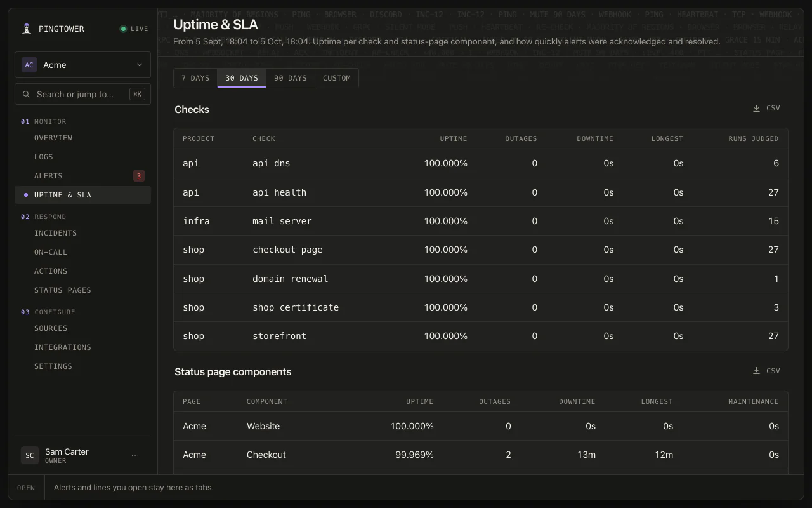This screenshot has height=508, width=812.
Task: Select the 30 Days range tab
Action: tap(242, 78)
